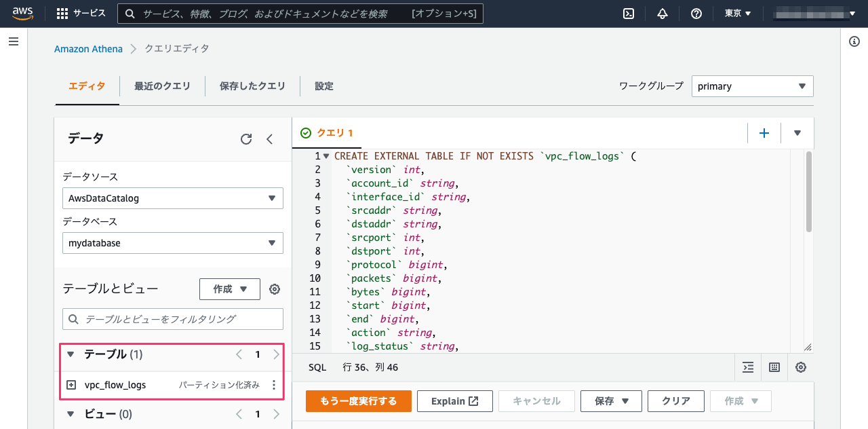
Task: Click the 行 36、列 46 cursor status
Action: point(371,367)
